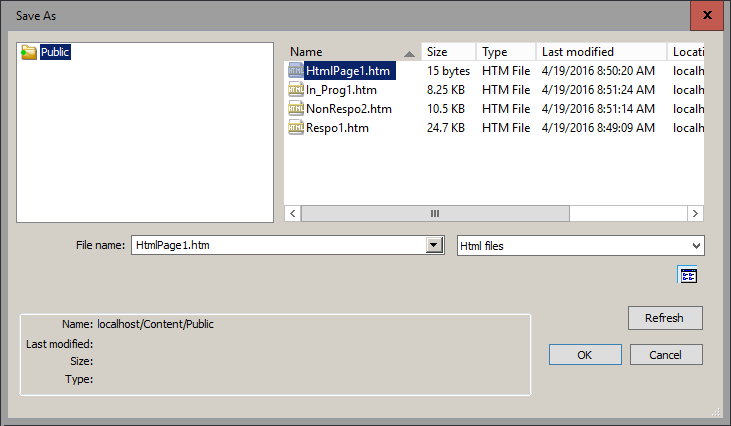The width and height of the screenshot is (731, 426).
Task: Click the NonRespo2.htm file icon
Action: coord(296,109)
